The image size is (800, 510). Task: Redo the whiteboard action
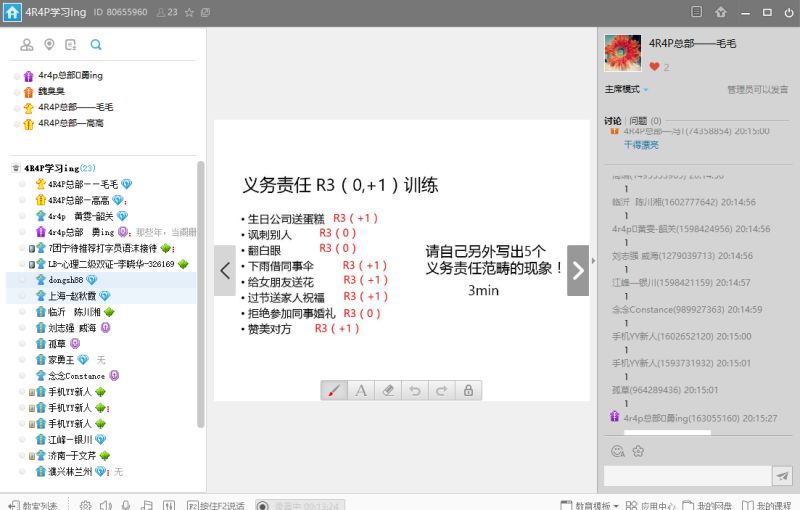click(x=441, y=390)
